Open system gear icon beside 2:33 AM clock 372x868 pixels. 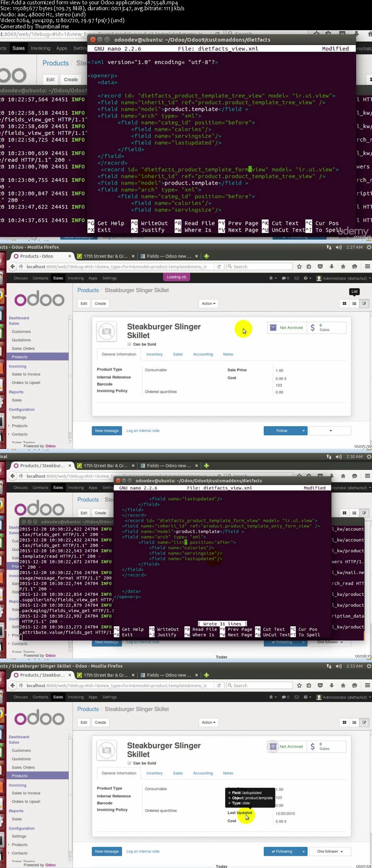click(369, 666)
